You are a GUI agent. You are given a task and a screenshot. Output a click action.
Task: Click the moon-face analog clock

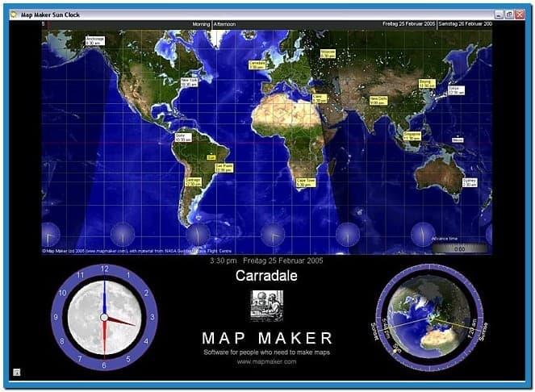coord(104,317)
